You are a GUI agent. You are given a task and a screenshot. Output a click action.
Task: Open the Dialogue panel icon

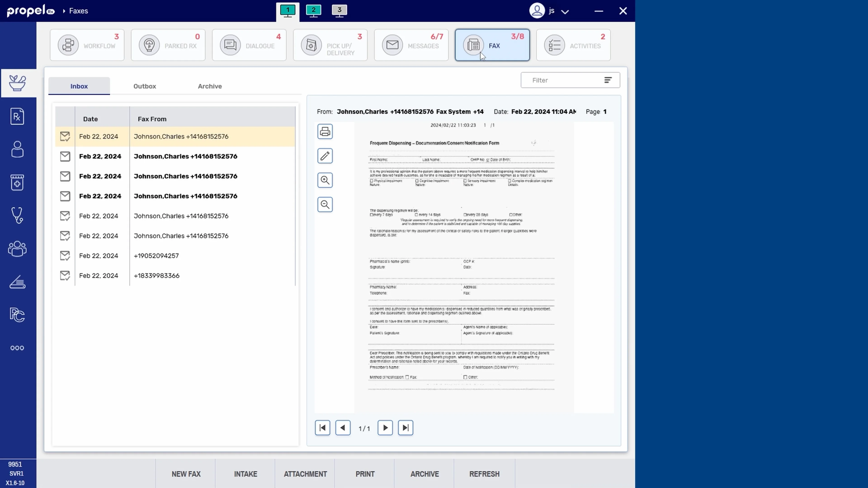230,45
